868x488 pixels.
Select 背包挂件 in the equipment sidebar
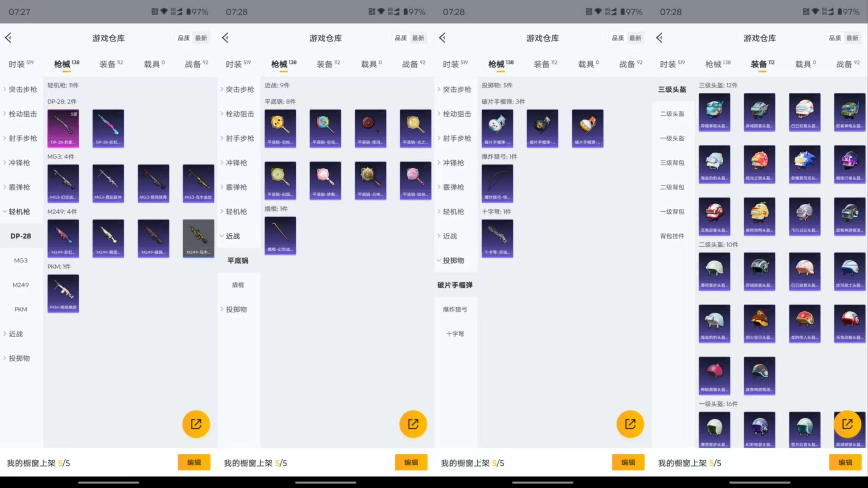click(x=672, y=236)
